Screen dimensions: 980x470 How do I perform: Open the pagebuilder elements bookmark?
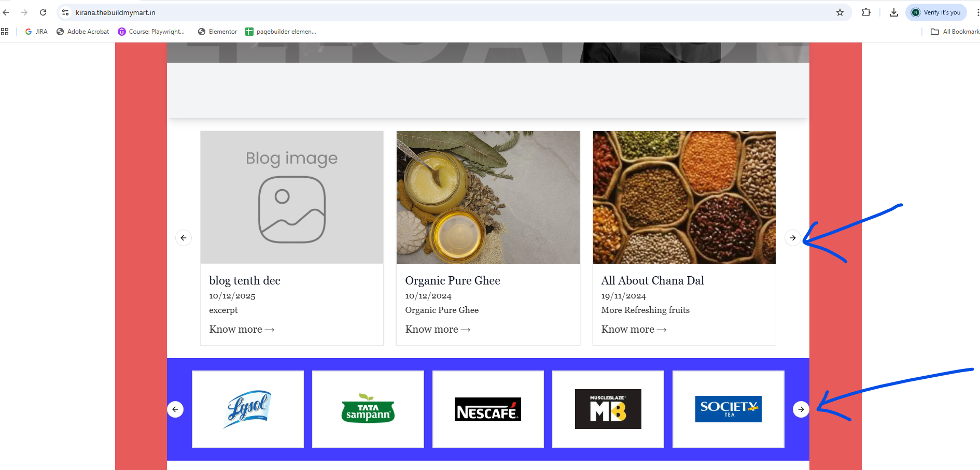[281, 32]
